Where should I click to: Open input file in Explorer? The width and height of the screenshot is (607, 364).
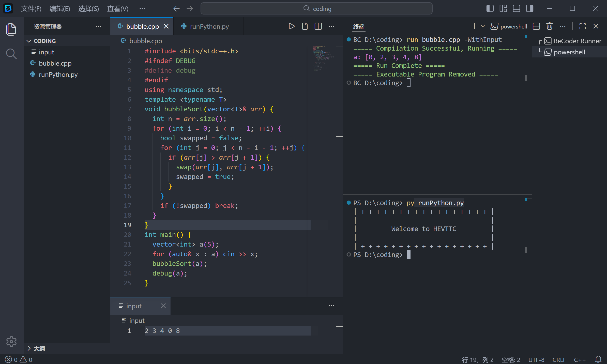(67, 52)
